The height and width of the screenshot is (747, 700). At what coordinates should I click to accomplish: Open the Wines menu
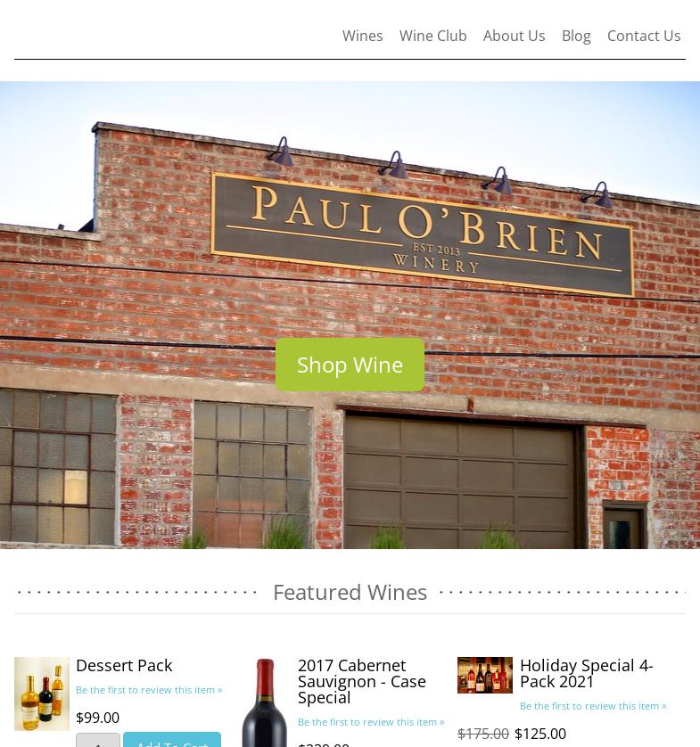point(362,36)
